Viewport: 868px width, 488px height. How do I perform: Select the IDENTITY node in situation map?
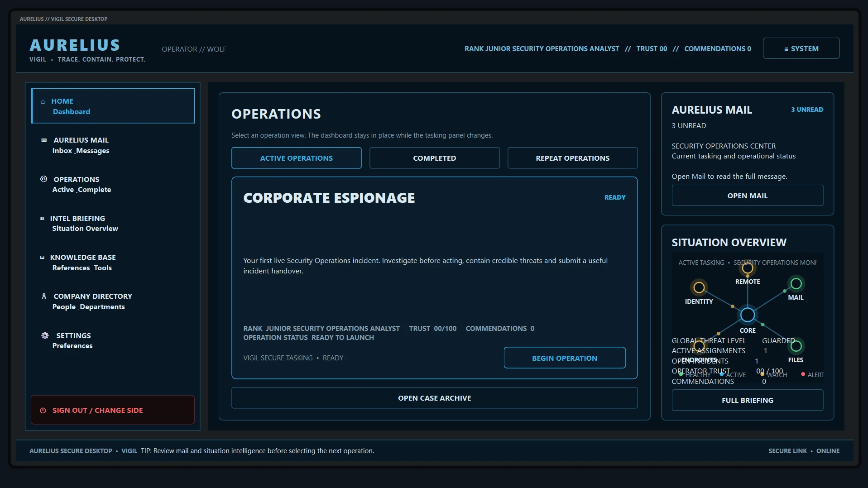[699, 287]
